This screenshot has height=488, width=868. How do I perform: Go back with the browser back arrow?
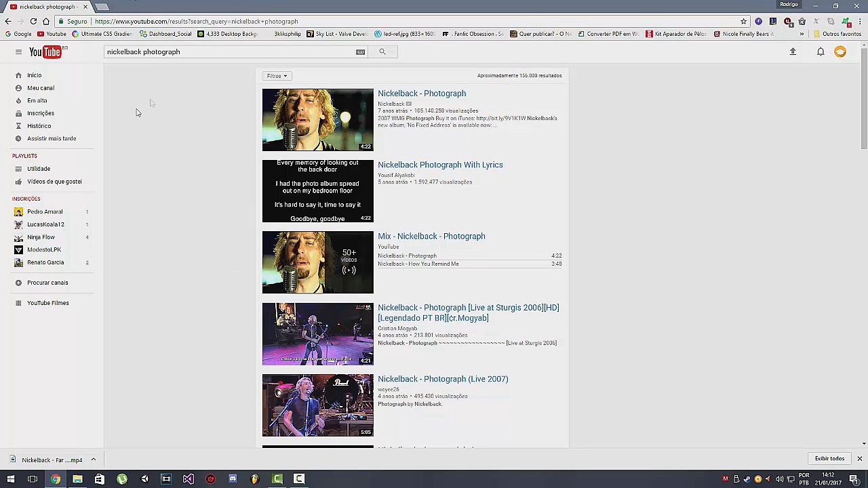coord(8,21)
